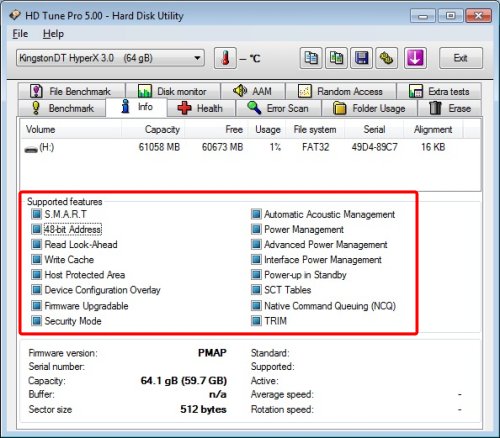Click the purple down-arrow icon
500x438 pixels.
pyautogui.click(x=415, y=58)
